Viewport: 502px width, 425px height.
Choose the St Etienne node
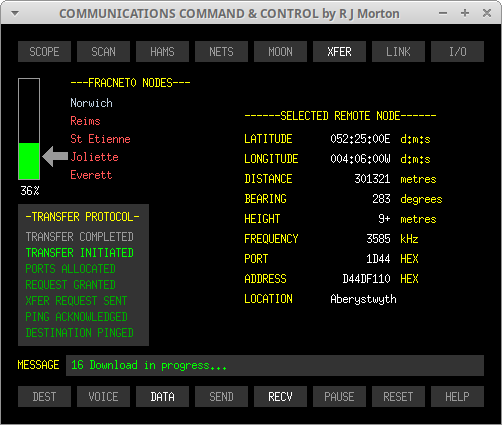(x=100, y=139)
